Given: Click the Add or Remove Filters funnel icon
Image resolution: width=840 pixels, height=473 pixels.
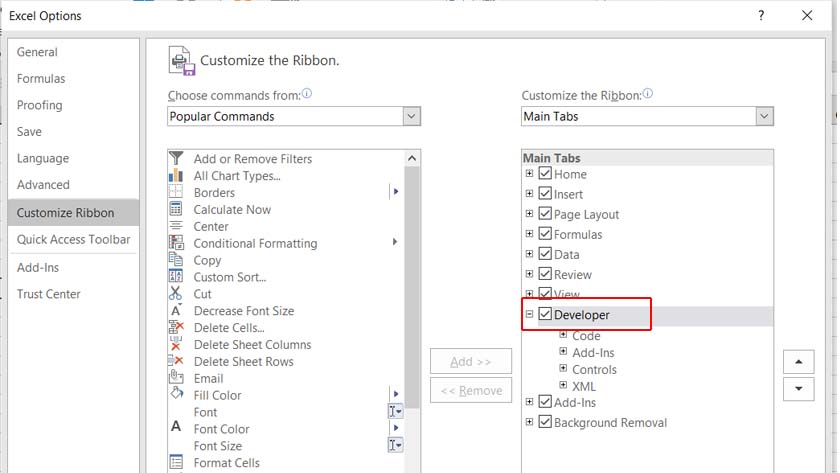Looking at the screenshot, I should coord(176,158).
